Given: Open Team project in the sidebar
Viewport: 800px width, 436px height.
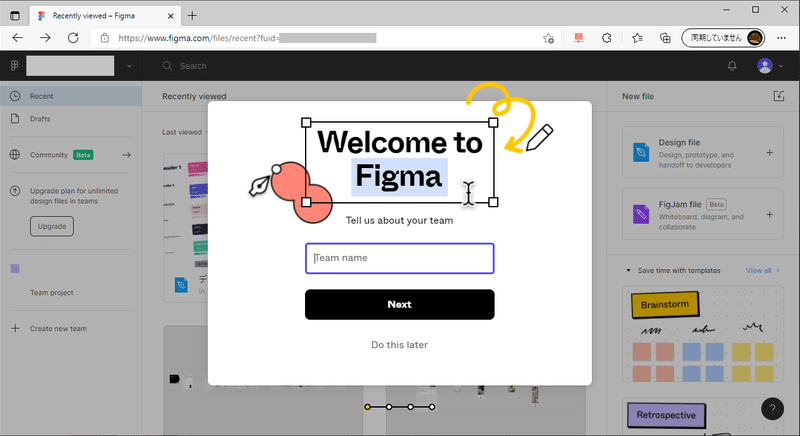Looking at the screenshot, I should tap(52, 293).
